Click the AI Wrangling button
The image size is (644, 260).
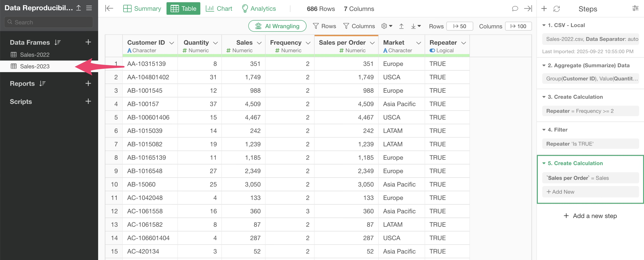(277, 26)
